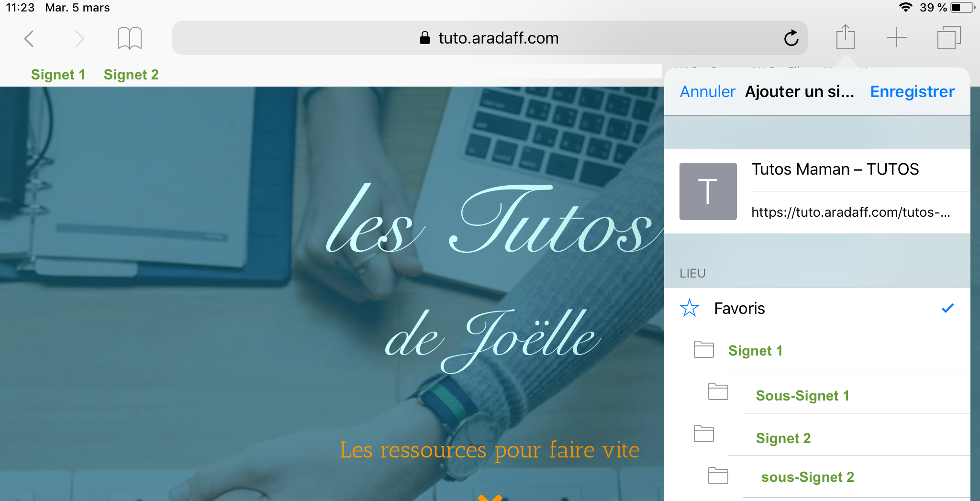Image resolution: width=980 pixels, height=501 pixels.
Task: Open Signet 1 in the favorites bar
Action: 58,75
